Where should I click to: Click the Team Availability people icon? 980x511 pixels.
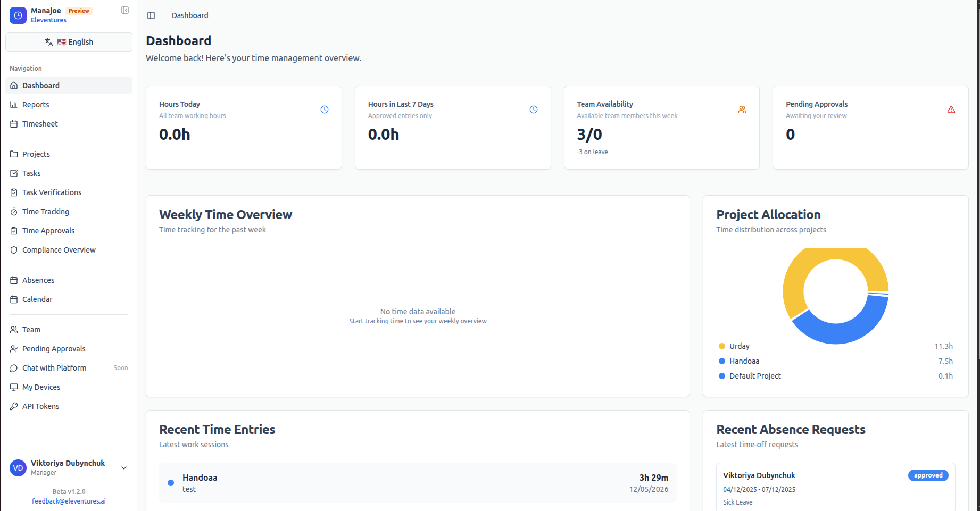742,110
